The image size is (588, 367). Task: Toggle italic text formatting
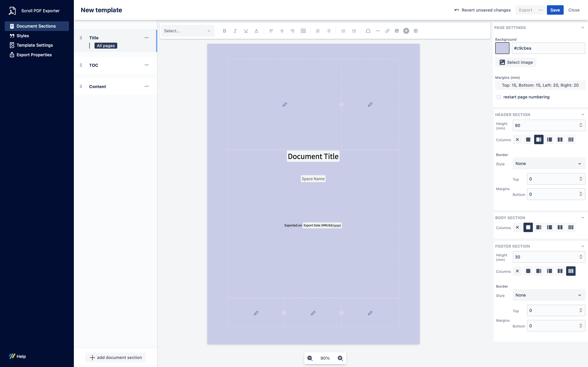pyautogui.click(x=235, y=31)
